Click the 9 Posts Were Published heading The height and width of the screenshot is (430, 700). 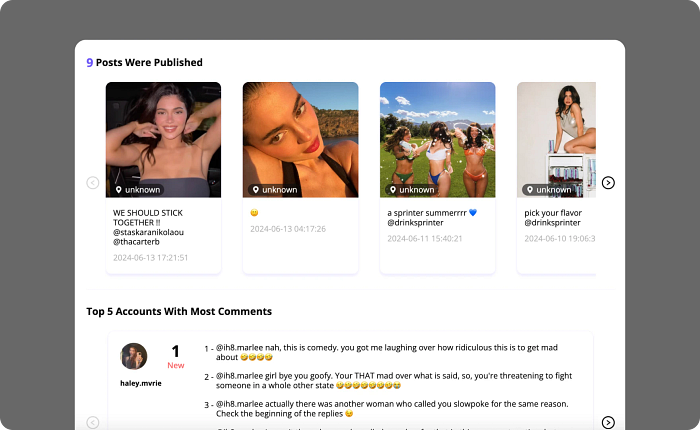[x=144, y=63]
